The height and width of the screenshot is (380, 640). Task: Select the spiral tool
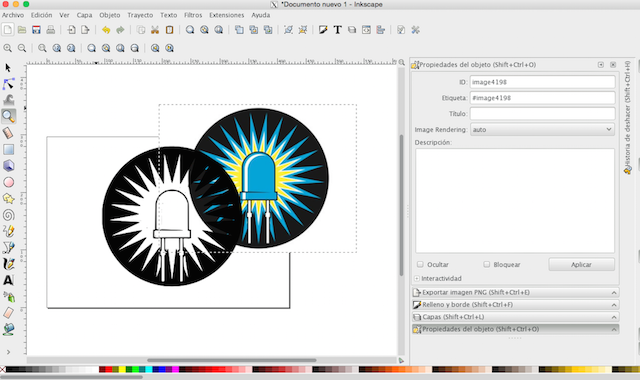[9, 215]
